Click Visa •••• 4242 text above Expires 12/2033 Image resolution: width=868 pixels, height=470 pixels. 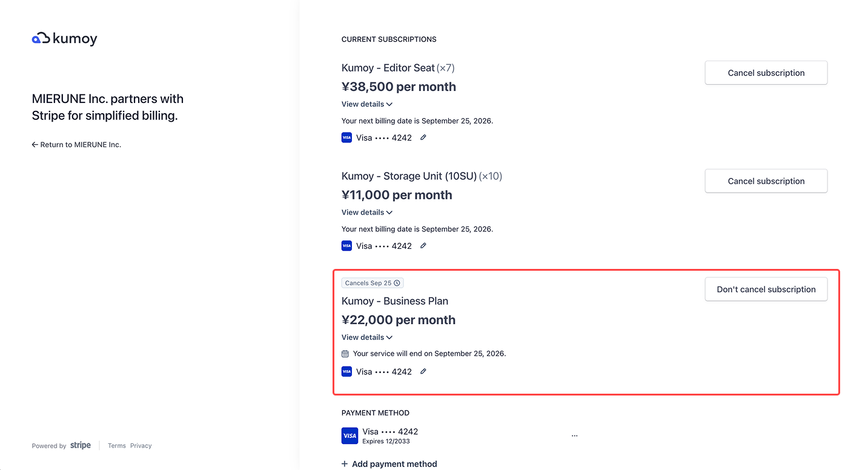(390, 432)
